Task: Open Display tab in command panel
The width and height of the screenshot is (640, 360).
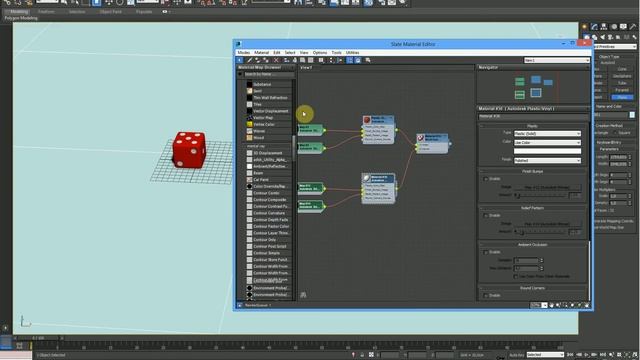Action: point(623,27)
